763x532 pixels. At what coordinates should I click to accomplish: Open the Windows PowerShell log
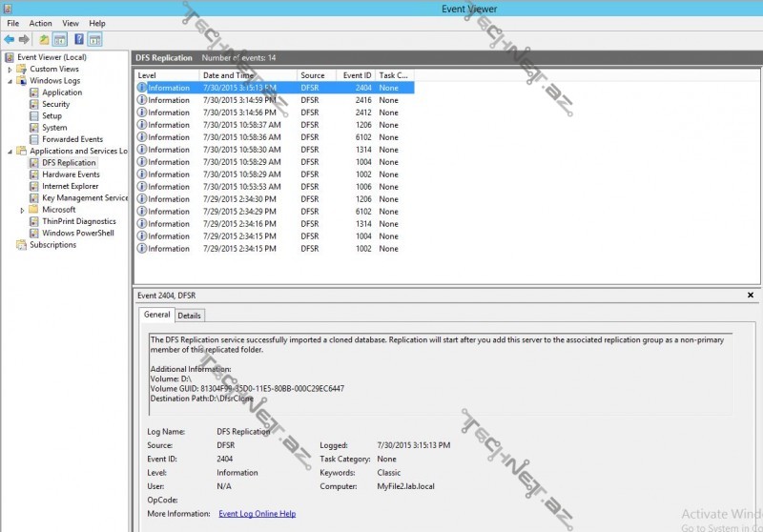(77, 234)
